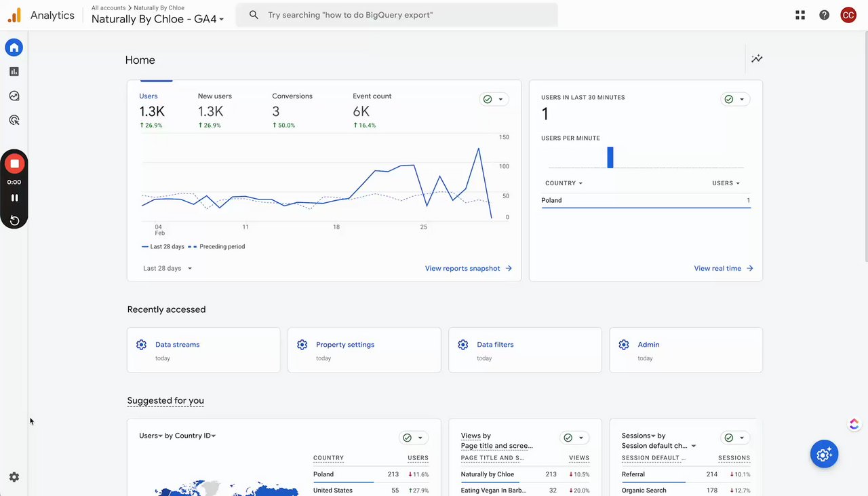868x496 pixels.
Task: Open the Country dimension dropdown in realtime card
Action: [x=564, y=183]
